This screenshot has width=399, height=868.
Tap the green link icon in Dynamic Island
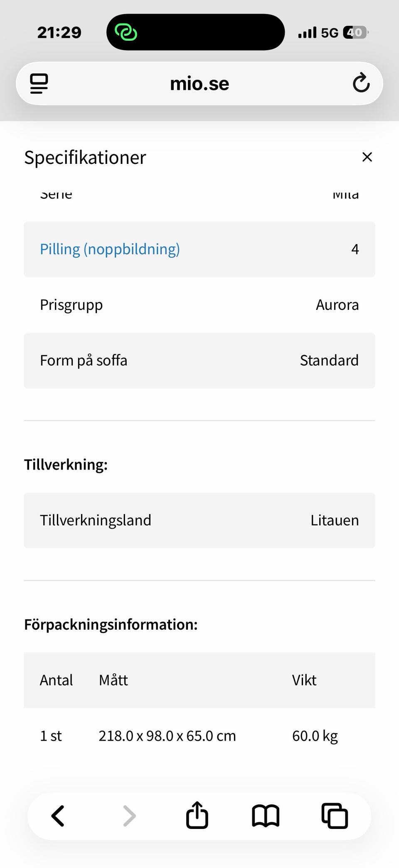click(x=126, y=32)
